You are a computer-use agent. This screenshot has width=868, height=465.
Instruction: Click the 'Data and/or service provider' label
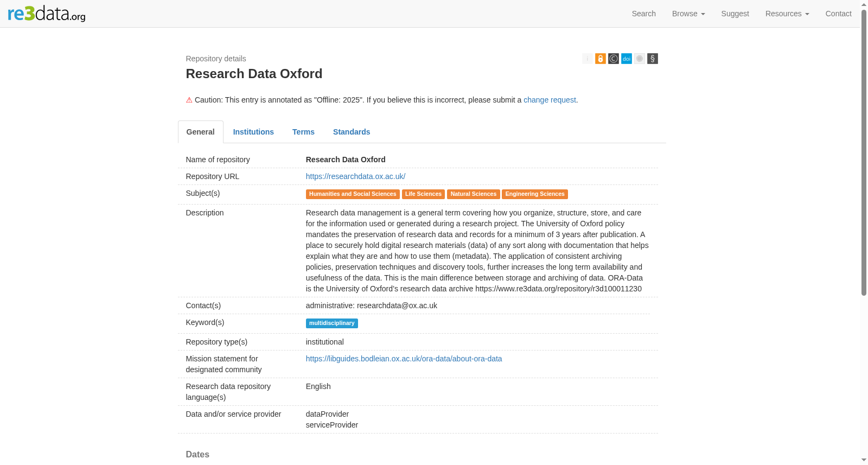pyautogui.click(x=234, y=414)
